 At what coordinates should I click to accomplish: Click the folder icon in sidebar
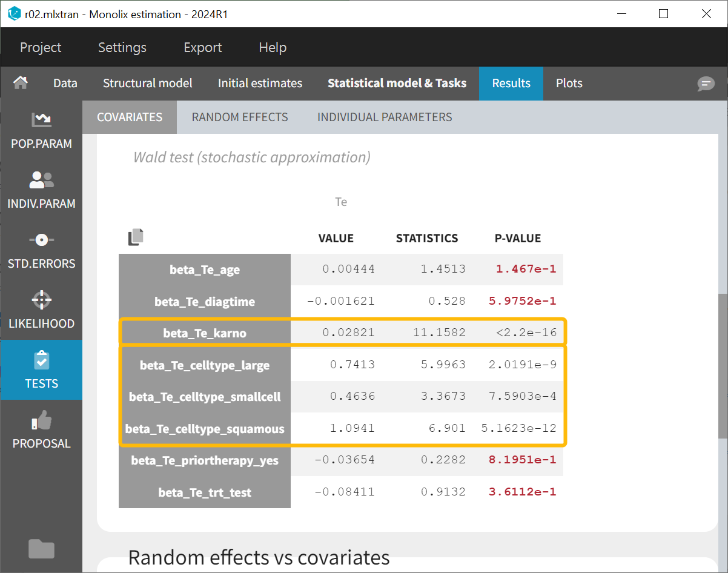(41, 549)
